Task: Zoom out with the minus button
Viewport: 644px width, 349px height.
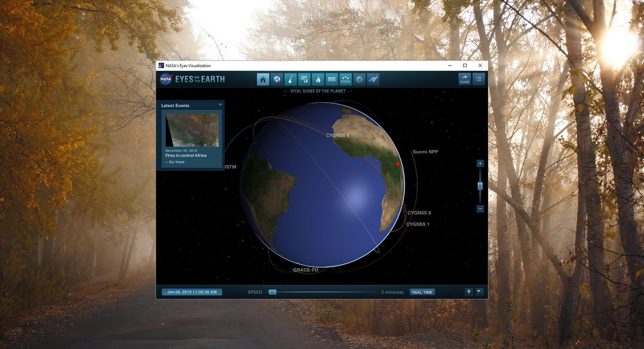Action: coord(480,209)
